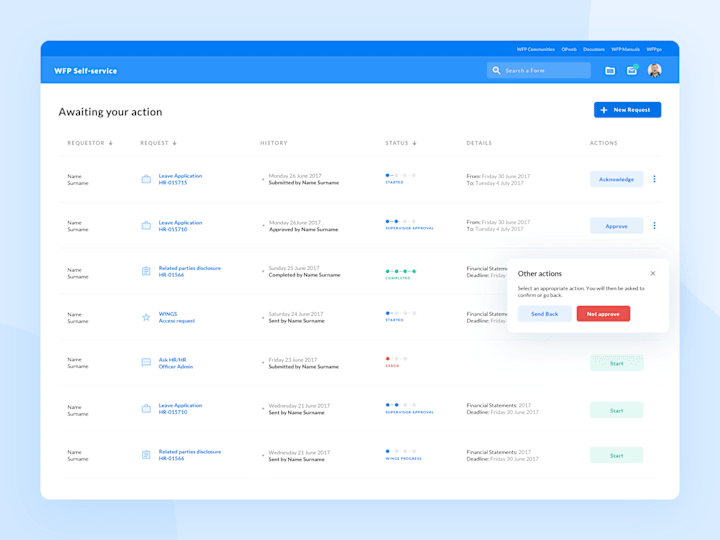Click the Not approve button
This screenshot has width=720, height=540.
(603, 314)
